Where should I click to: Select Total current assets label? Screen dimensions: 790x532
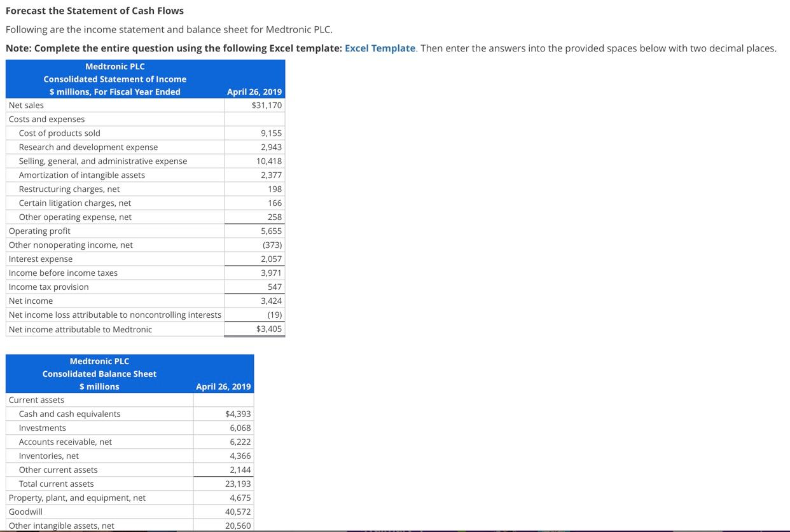(56, 484)
